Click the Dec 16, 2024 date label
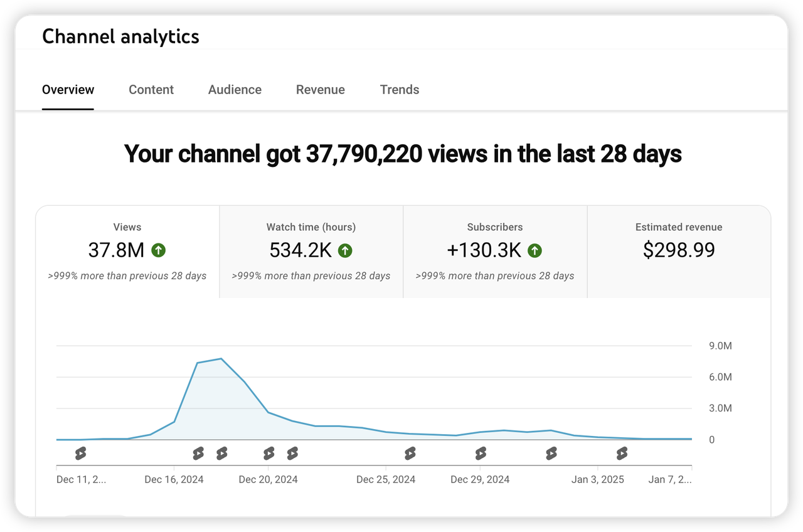Image resolution: width=803 pixels, height=532 pixels. pos(174,479)
